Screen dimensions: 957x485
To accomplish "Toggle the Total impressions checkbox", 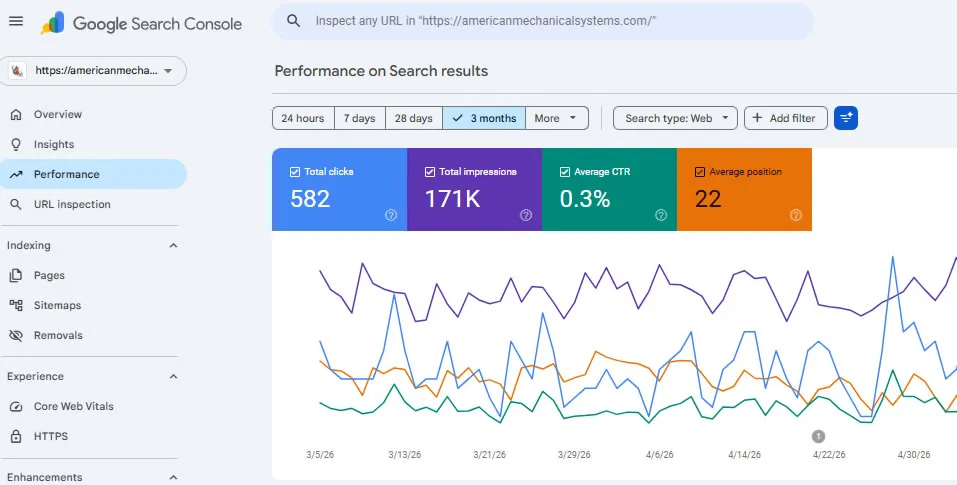I will tap(430, 172).
